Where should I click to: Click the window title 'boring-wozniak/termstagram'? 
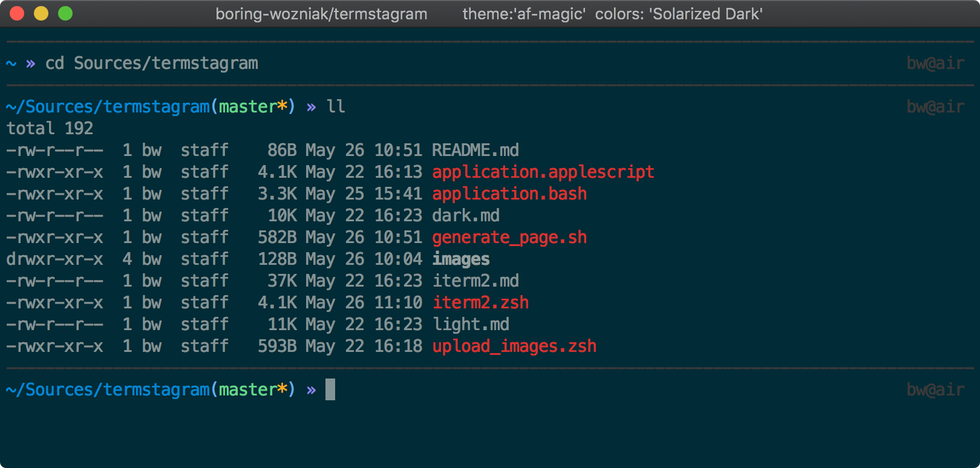pyautogui.click(x=321, y=14)
